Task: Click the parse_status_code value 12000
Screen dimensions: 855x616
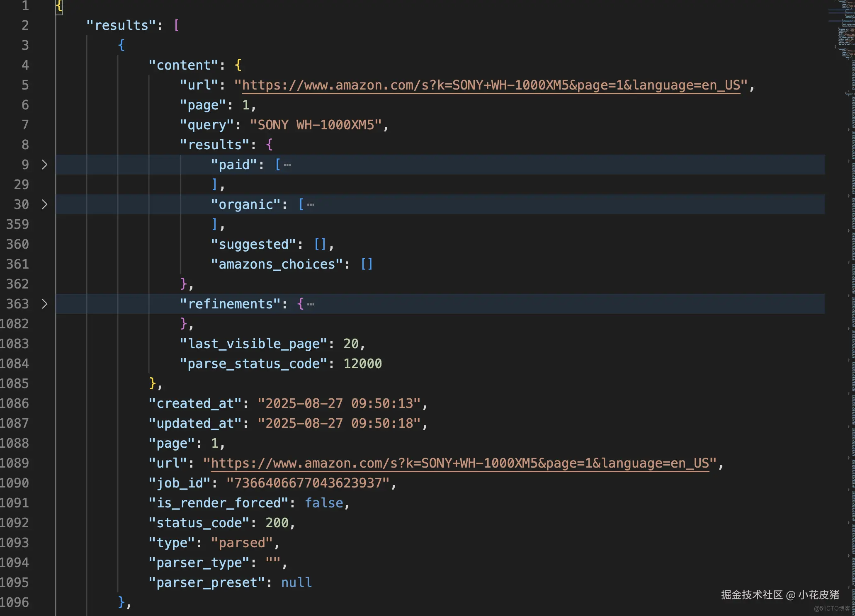Action: pyautogui.click(x=362, y=364)
